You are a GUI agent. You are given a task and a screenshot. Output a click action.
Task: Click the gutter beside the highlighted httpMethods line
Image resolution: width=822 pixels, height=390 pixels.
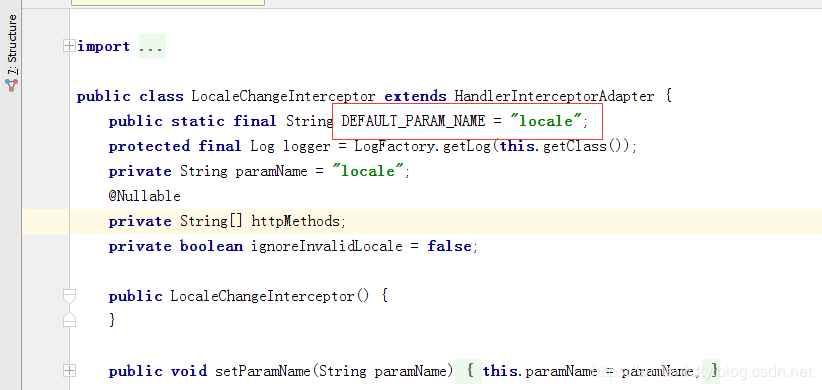[46, 221]
